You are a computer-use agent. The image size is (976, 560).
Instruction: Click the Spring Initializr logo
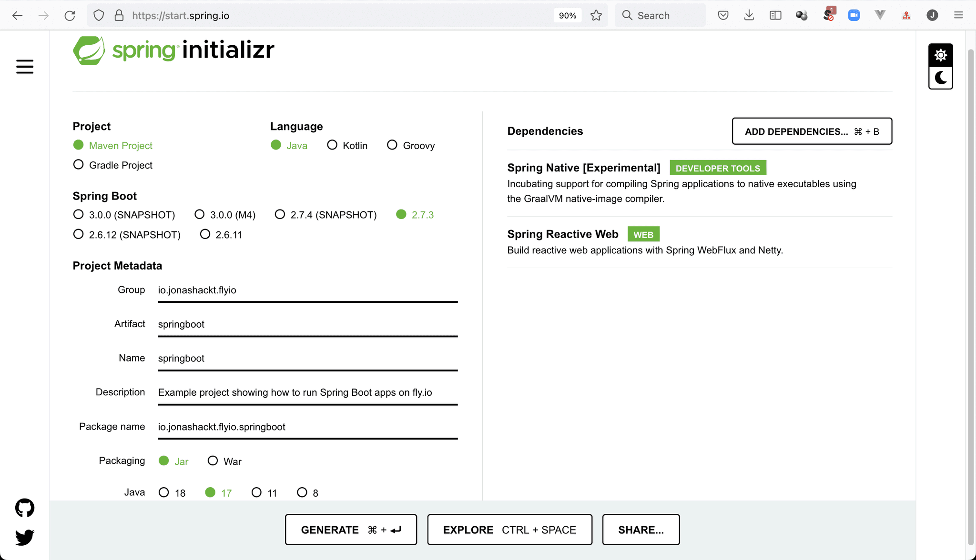point(173,50)
